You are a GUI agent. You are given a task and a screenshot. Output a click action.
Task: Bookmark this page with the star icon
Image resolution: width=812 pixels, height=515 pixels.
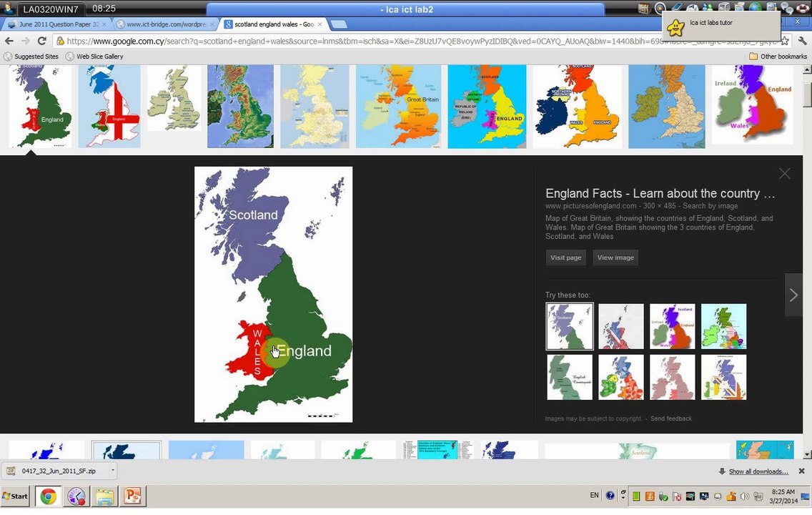click(x=785, y=41)
